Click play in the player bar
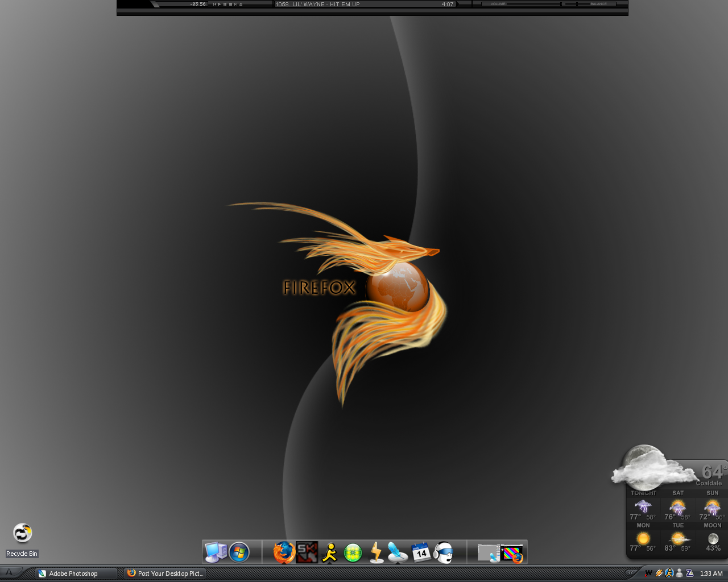This screenshot has width=728, height=582. 220,4
